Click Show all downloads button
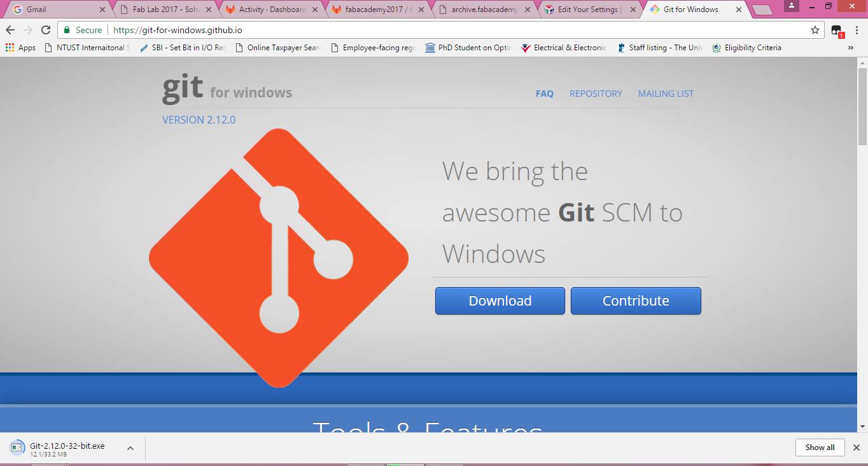 (820, 448)
